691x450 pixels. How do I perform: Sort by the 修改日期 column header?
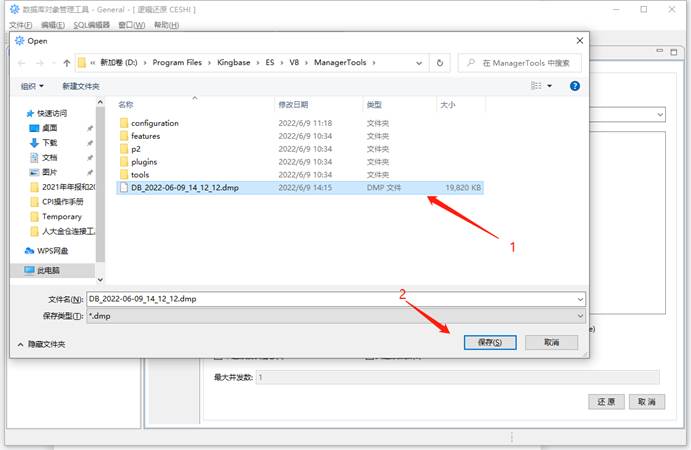click(x=293, y=104)
